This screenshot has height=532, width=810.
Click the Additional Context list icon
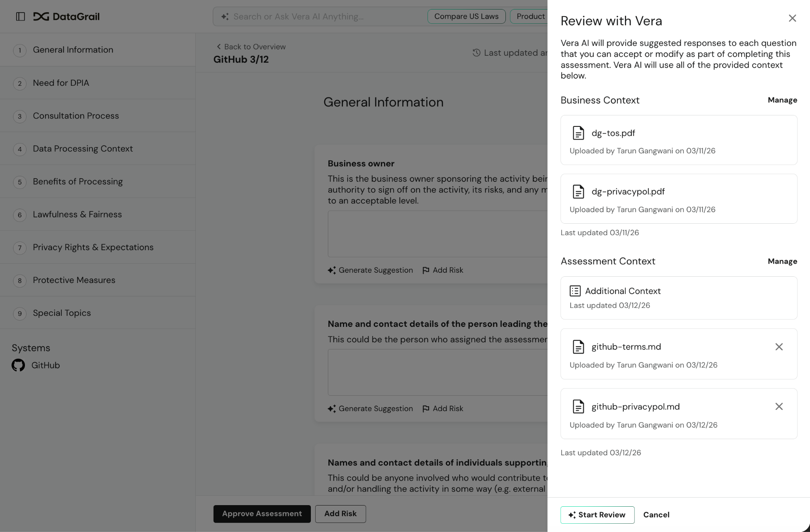576,291
